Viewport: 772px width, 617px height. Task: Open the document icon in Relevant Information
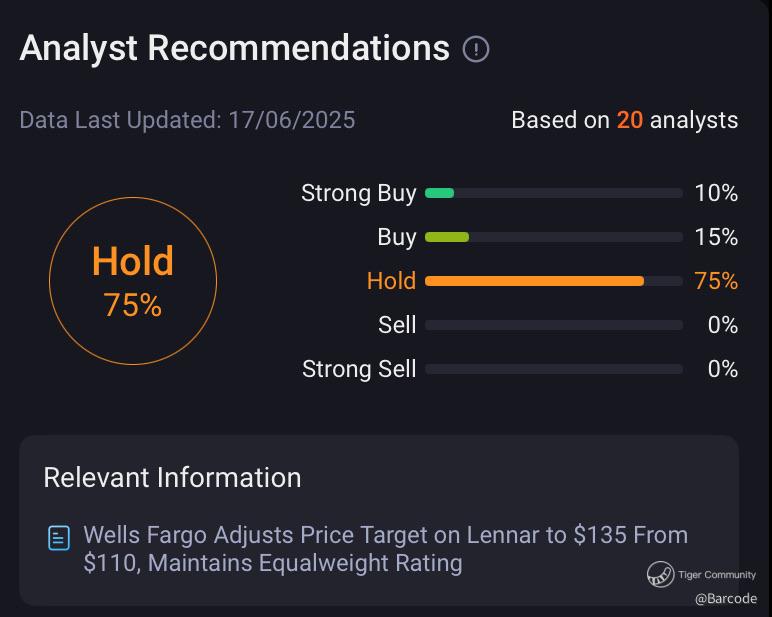click(59, 538)
